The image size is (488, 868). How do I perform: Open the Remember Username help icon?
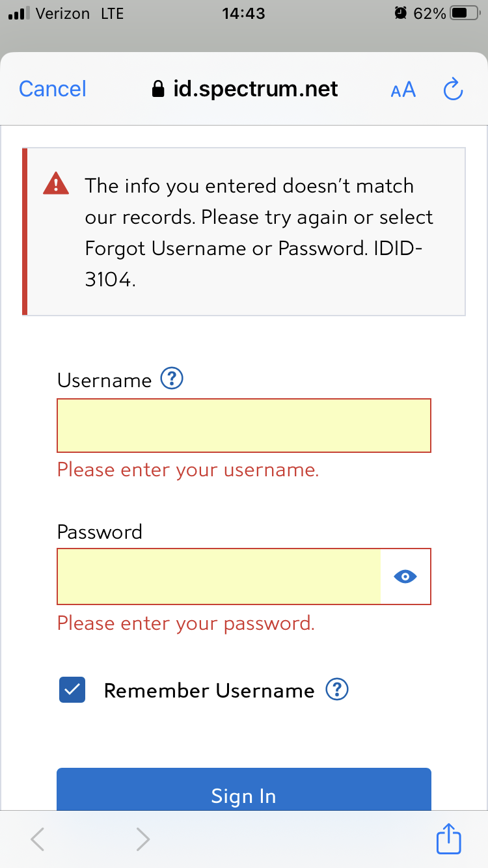[x=337, y=689]
